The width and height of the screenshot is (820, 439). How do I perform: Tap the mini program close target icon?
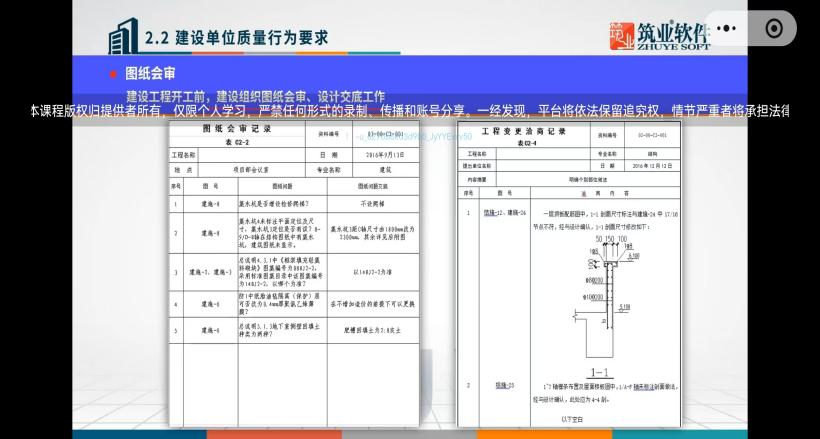coord(775,29)
